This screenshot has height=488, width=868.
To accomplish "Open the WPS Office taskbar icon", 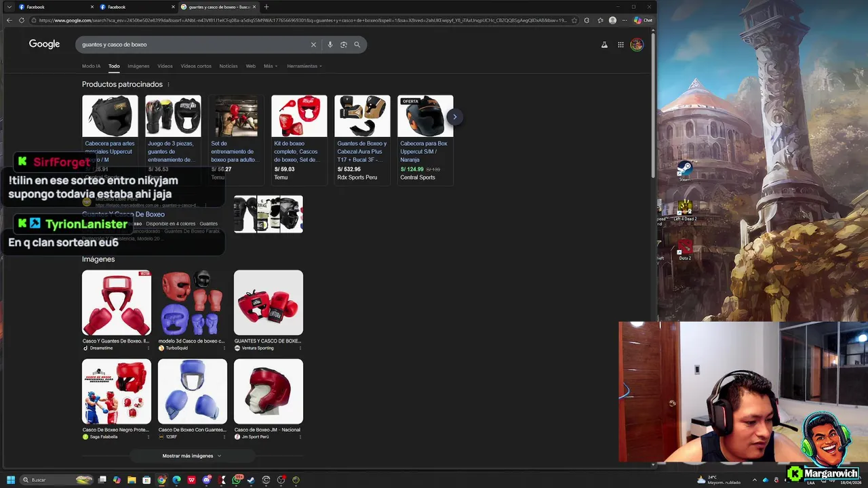I will 191,480.
